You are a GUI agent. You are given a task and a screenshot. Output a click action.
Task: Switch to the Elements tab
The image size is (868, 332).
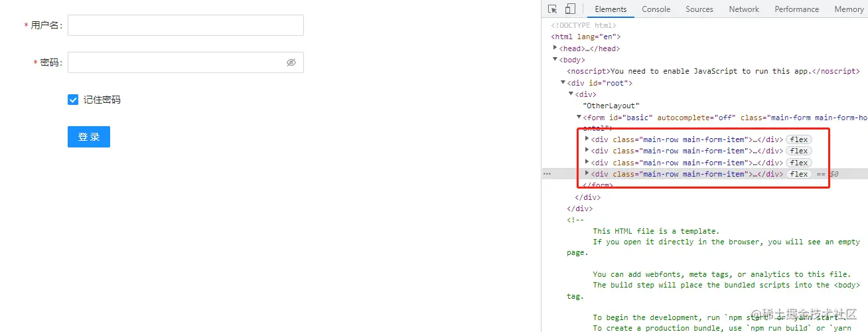(x=611, y=9)
